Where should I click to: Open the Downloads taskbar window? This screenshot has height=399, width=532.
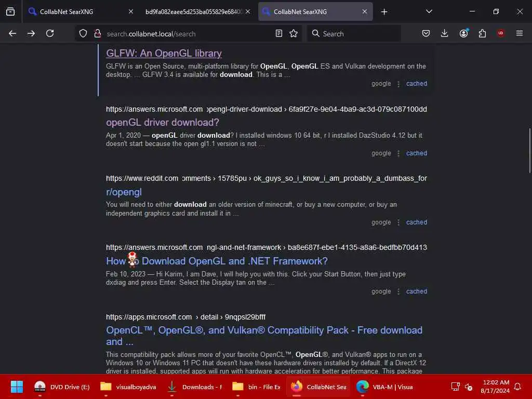pyautogui.click(x=194, y=387)
